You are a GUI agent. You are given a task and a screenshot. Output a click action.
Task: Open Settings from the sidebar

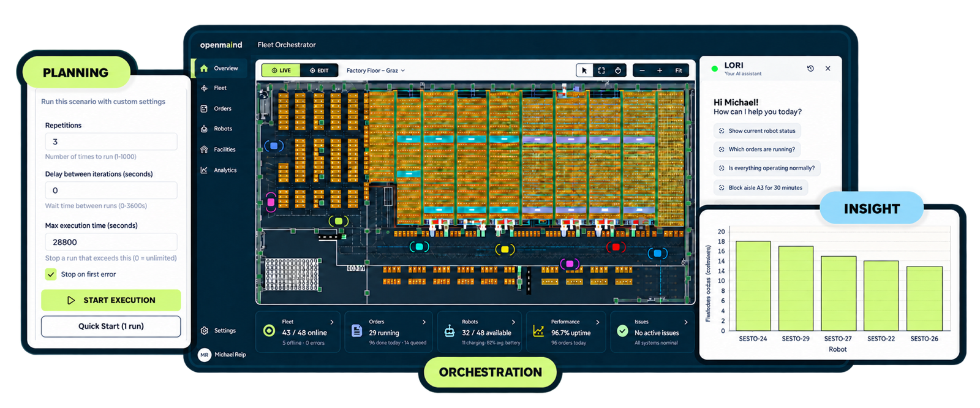click(x=225, y=331)
